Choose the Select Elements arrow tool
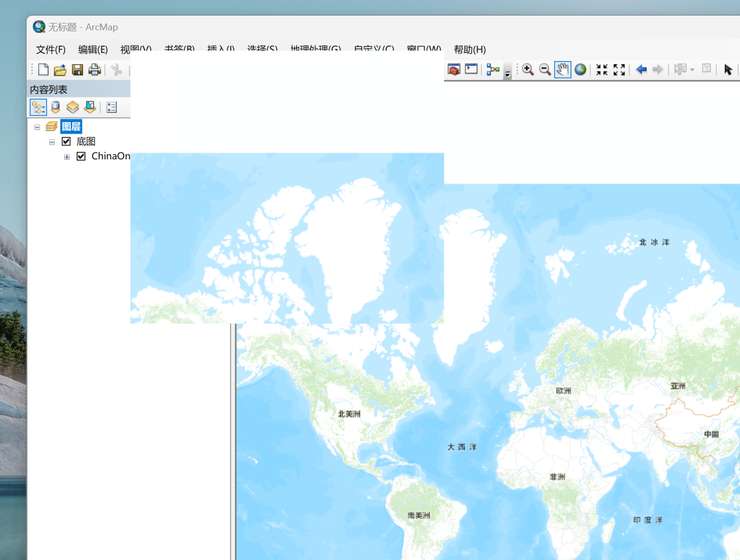Screen dimensions: 740x560 [728, 69]
